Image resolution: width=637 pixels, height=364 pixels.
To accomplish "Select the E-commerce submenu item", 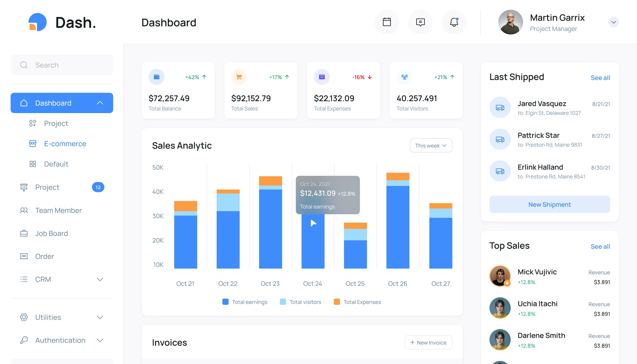I will (x=65, y=143).
